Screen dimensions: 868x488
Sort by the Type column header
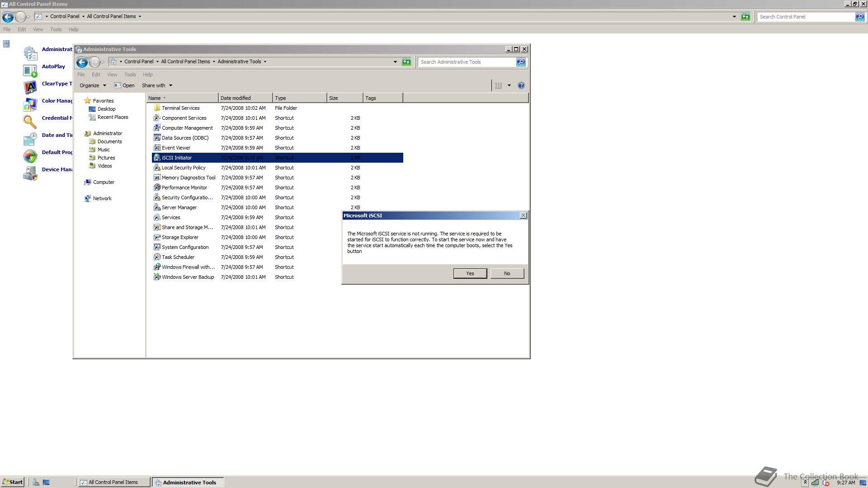pyautogui.click(x=300, y=98)
